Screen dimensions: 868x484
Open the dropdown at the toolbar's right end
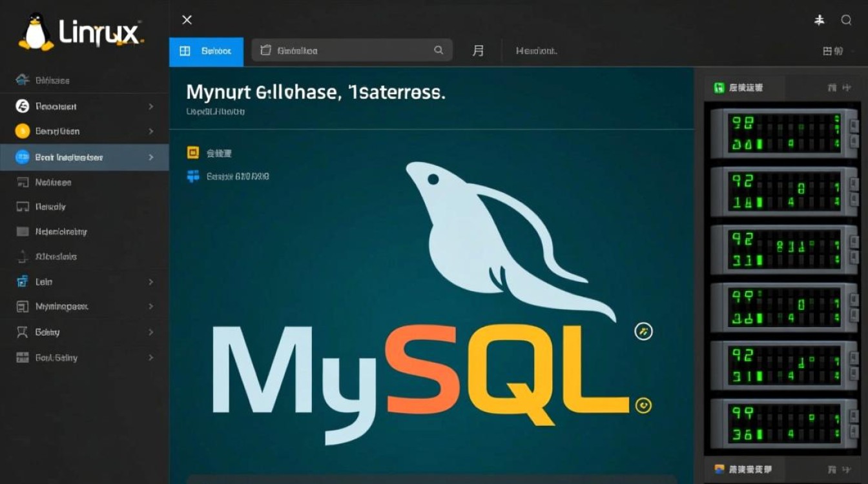pos(832,51)
